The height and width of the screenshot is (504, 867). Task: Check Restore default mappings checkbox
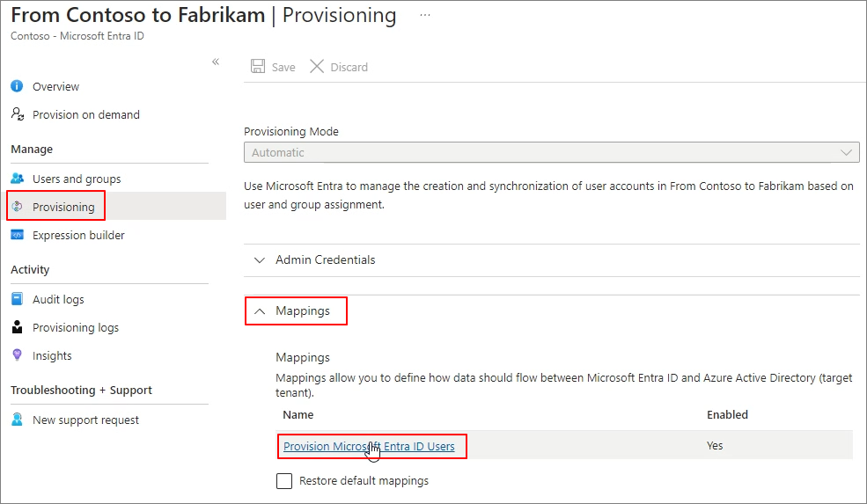tap(284, 481)
